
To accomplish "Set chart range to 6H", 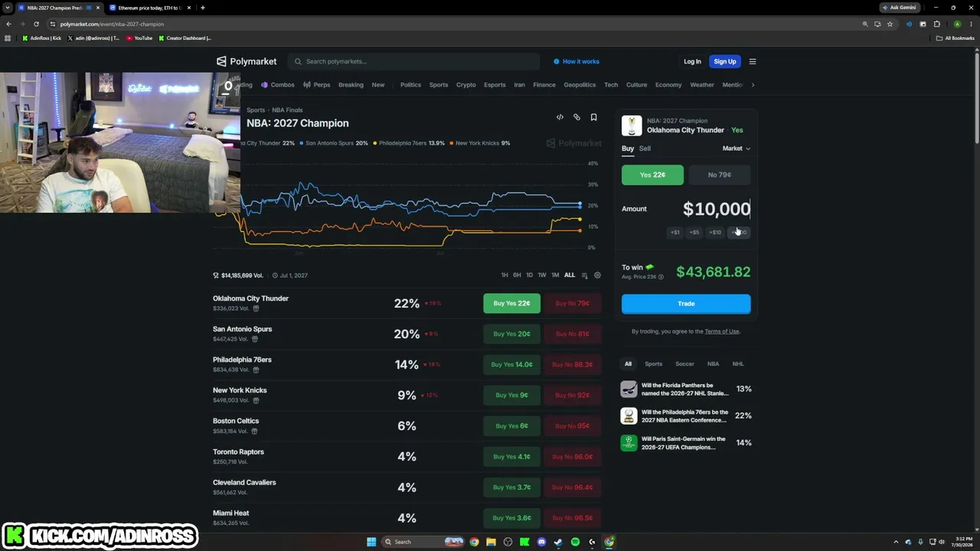I will [x=517, y=275].
